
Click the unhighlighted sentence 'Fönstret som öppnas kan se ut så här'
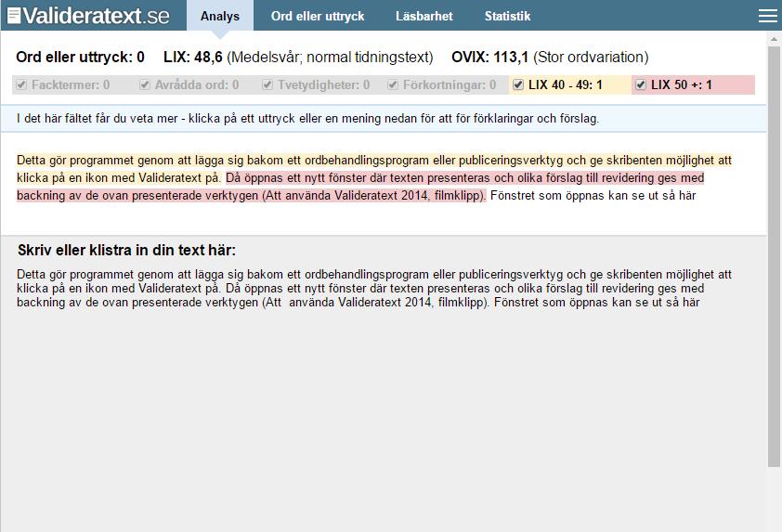[x=593, y=196]
